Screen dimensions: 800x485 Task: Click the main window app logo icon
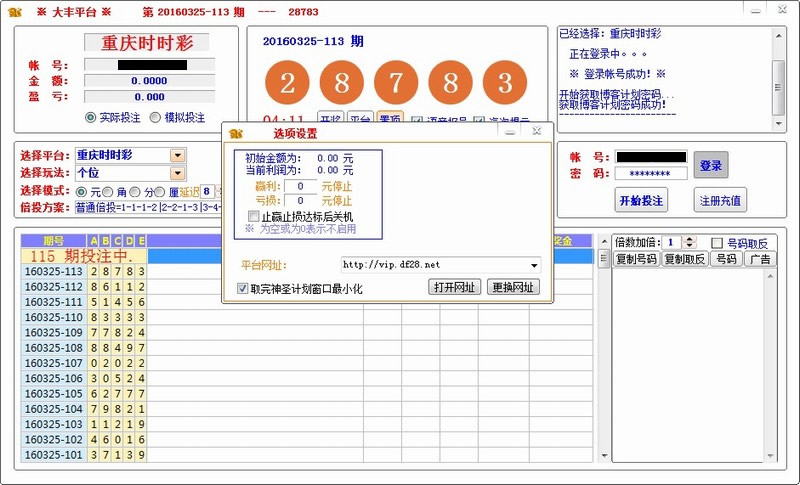pyautogui.click(x=15, y=12)
